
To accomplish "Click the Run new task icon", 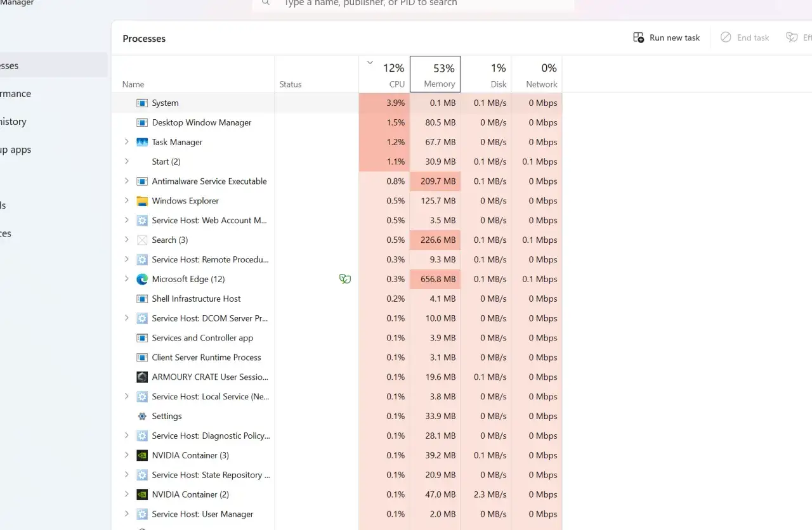I will (638, 37).
